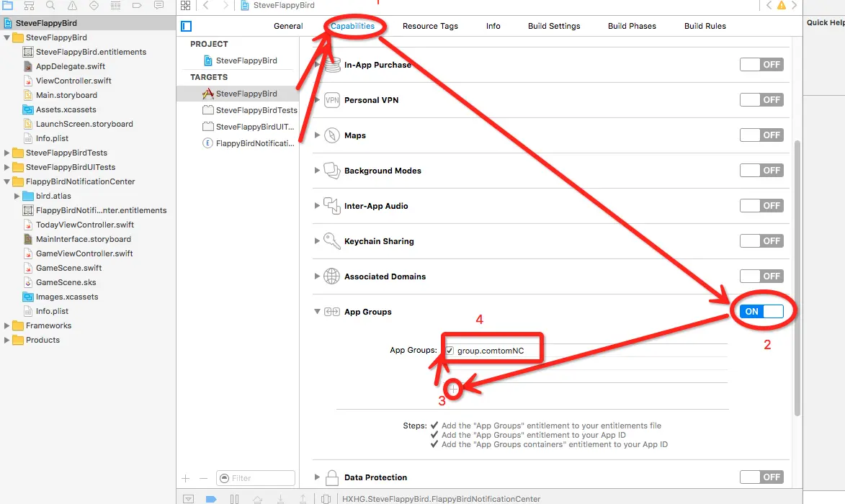Screen dimensions: 845x504
Task: Expand the Background Modes section triangle
Action: pyautogui.click(x=317, y=170)
